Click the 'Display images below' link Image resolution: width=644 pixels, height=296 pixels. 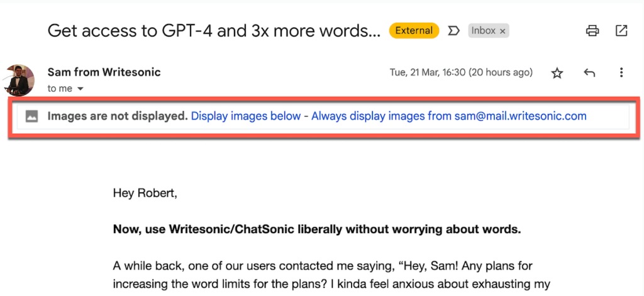[x=246, y=117]
